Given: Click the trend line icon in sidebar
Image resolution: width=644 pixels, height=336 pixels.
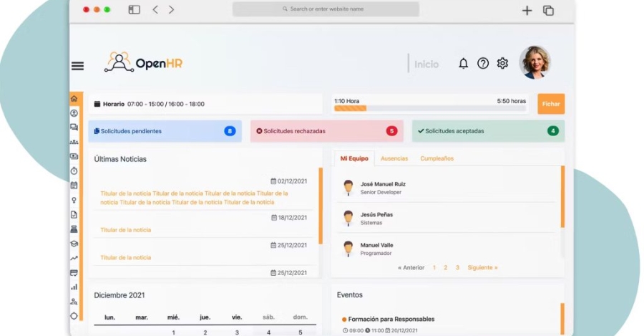Looking at the screenshot, I should [x=74, y=258].
